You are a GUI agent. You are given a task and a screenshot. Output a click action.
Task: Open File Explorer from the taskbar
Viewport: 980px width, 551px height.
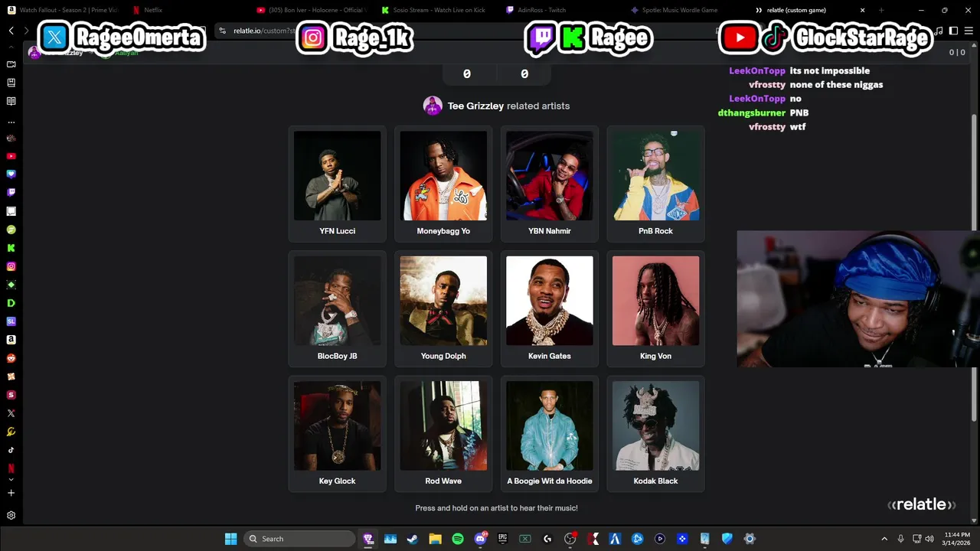pos(435,539)
